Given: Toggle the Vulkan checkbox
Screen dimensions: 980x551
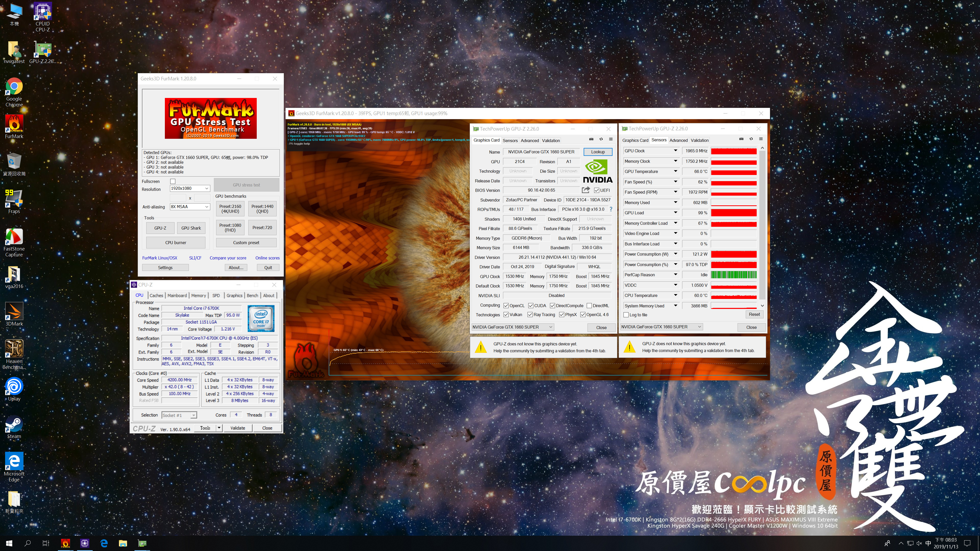Looking at the screenshot, I should point(506,315).
